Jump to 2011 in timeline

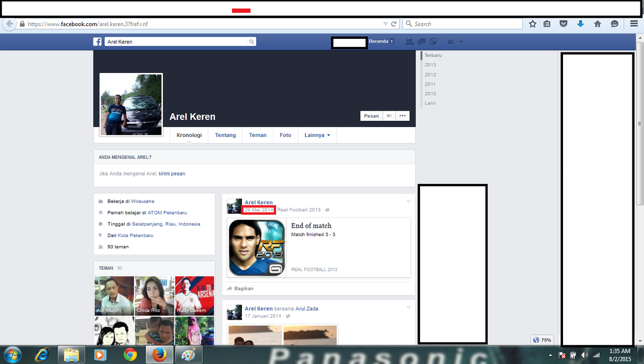[x=430, y=84]
